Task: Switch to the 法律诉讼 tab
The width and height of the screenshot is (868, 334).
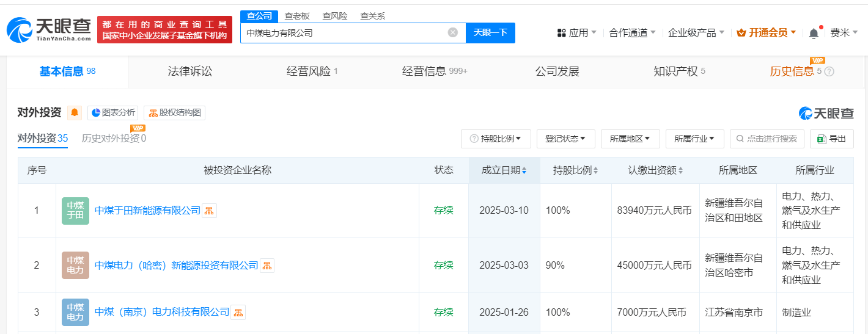Action: (189, 71)
